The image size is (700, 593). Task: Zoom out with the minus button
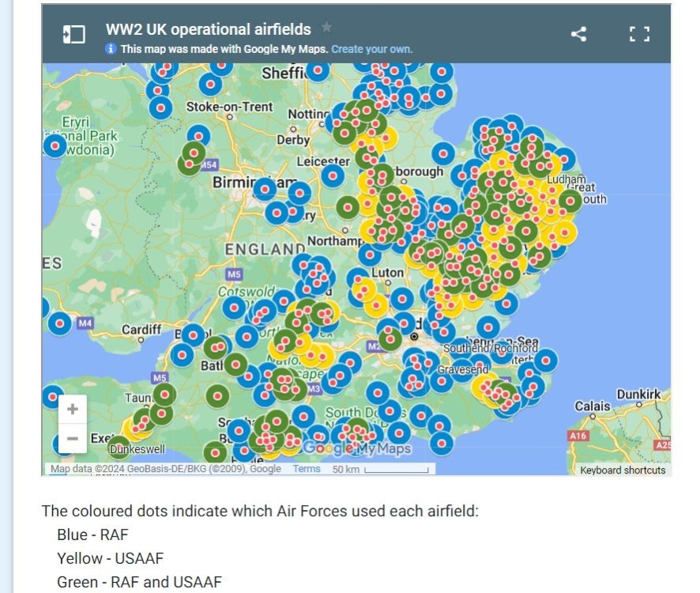coord(73,438)
